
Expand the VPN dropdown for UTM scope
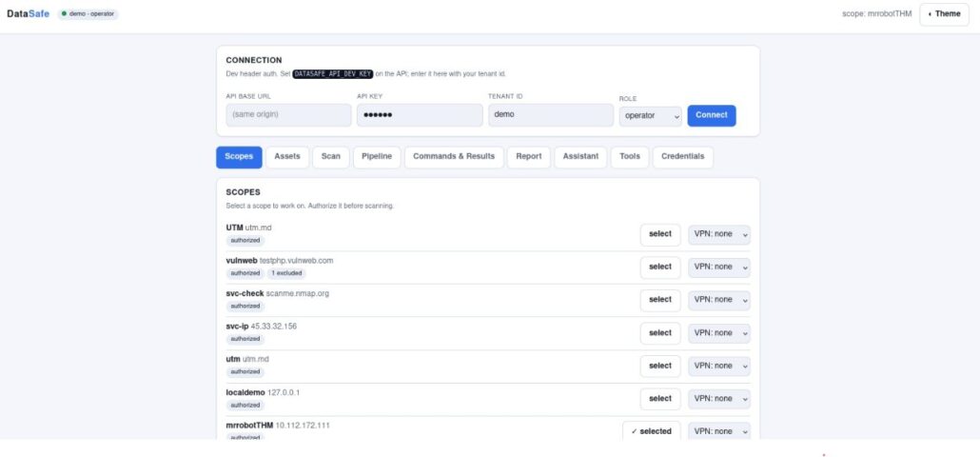[x=719, y=234]
